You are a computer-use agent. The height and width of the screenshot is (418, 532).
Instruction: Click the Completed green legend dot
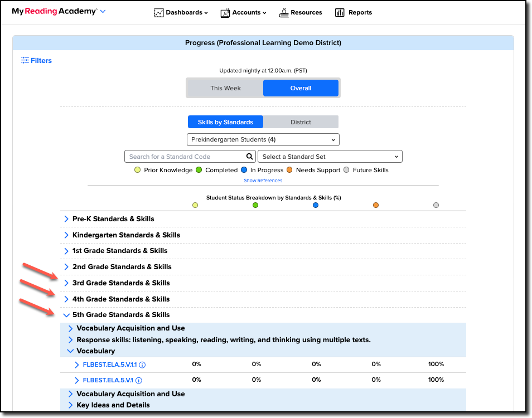click(x=199, y=170)
